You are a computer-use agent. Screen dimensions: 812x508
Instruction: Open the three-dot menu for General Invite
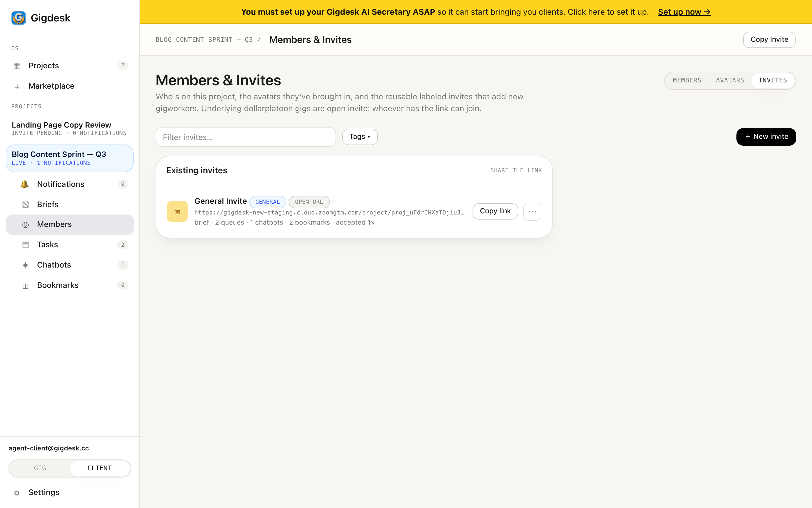coord(532,212)
